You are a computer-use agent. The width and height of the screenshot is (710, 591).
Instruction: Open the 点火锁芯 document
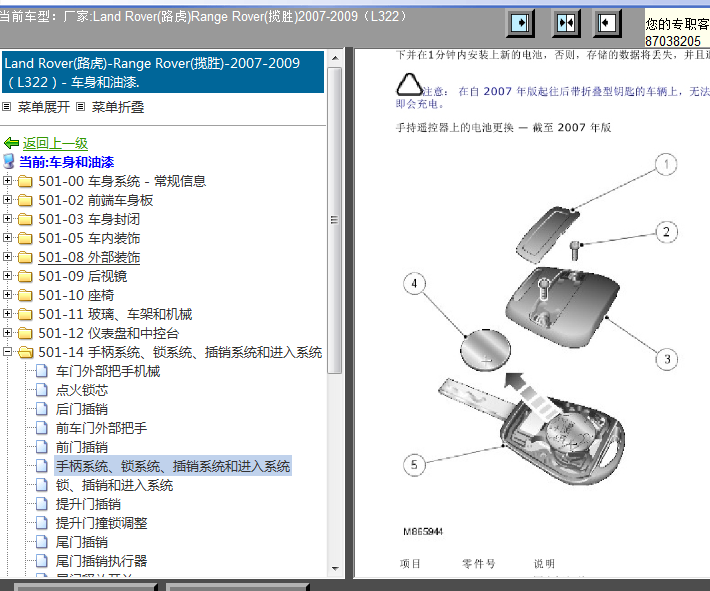pyautogui.click(x=82, y=390)
